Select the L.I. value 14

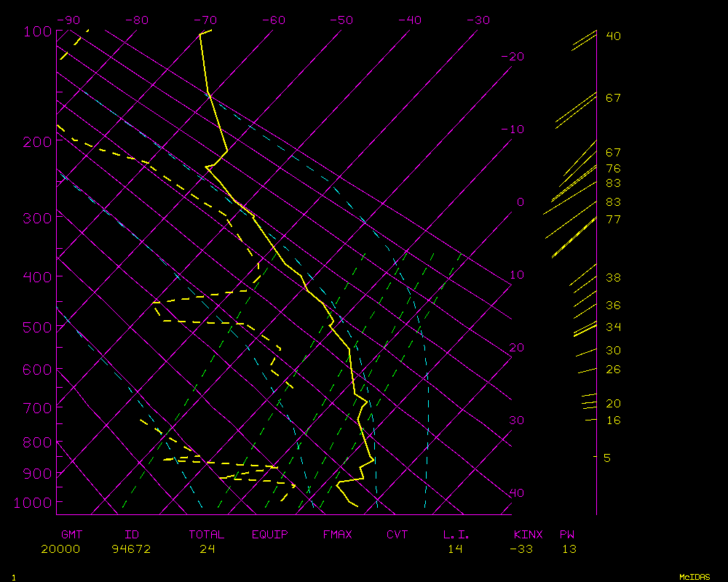[x=455, y=549]
